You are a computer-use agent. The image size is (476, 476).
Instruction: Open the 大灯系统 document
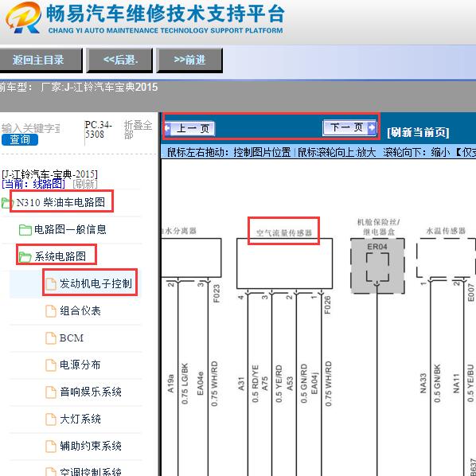(x=80, y=419)
